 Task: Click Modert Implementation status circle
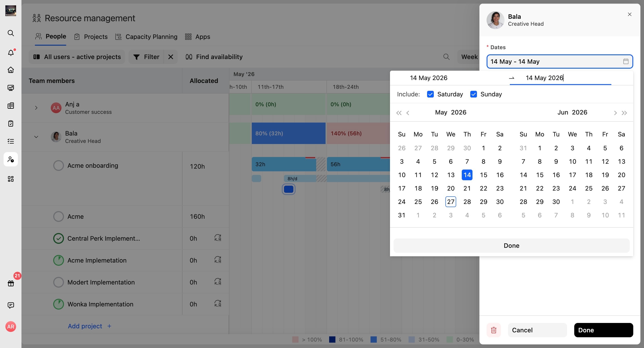pos(59,282)
